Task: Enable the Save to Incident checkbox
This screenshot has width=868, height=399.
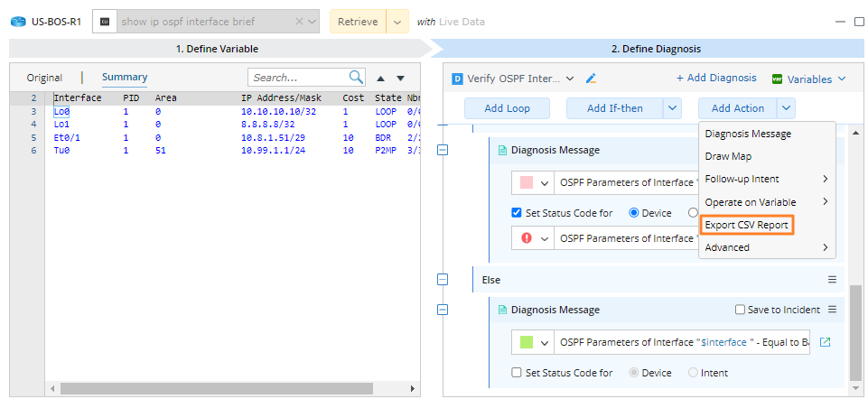Action: [x=741, y=310]
